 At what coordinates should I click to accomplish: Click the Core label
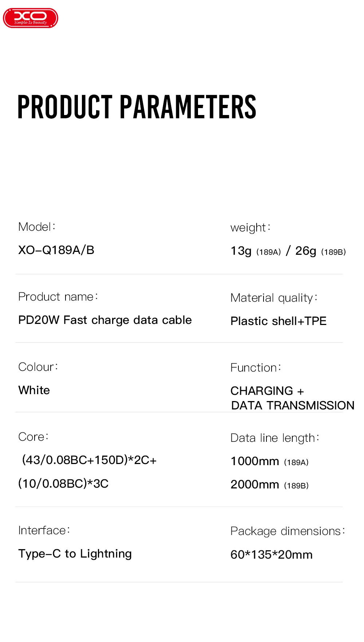point(33,437)
